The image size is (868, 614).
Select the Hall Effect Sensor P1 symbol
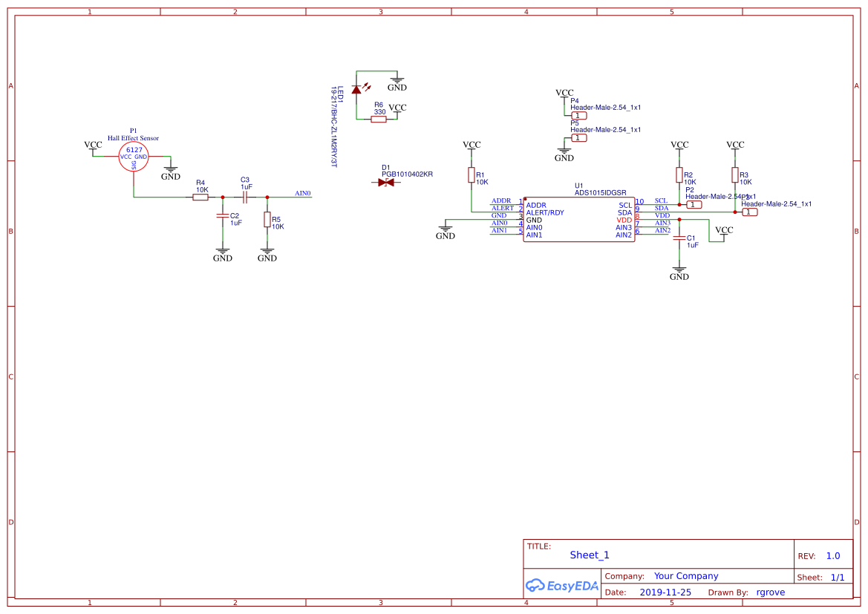[132, 155]
